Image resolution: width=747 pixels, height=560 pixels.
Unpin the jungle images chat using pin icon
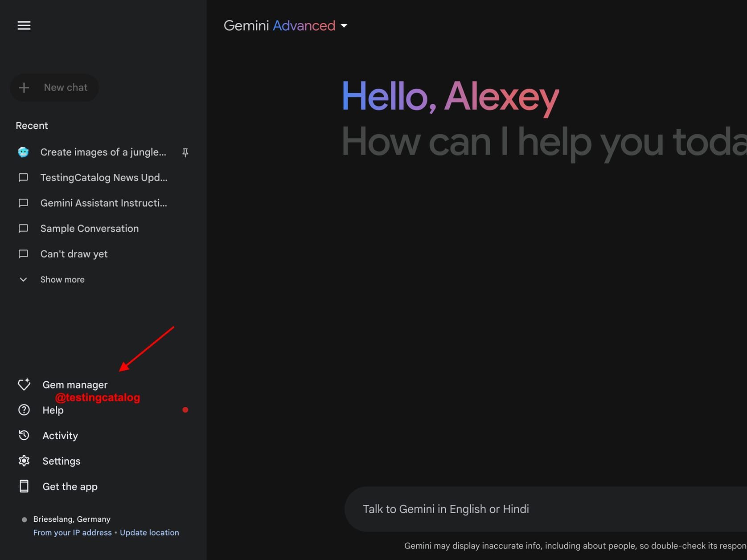(x=185, y=153)
